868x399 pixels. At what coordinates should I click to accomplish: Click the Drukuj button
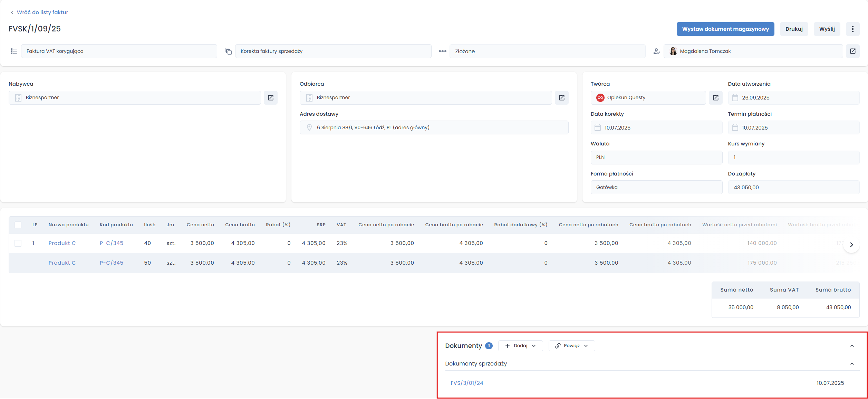(794, 29)
